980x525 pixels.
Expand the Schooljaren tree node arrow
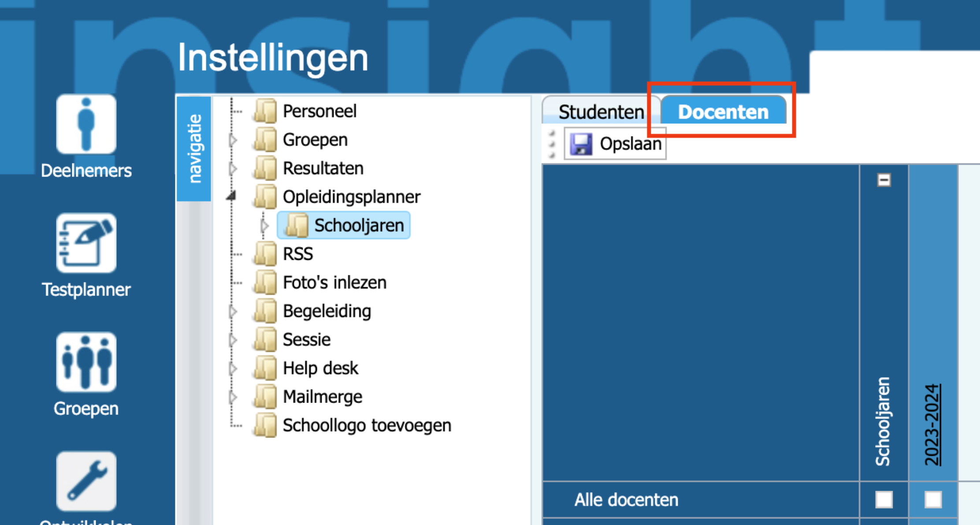click(264, 226)
